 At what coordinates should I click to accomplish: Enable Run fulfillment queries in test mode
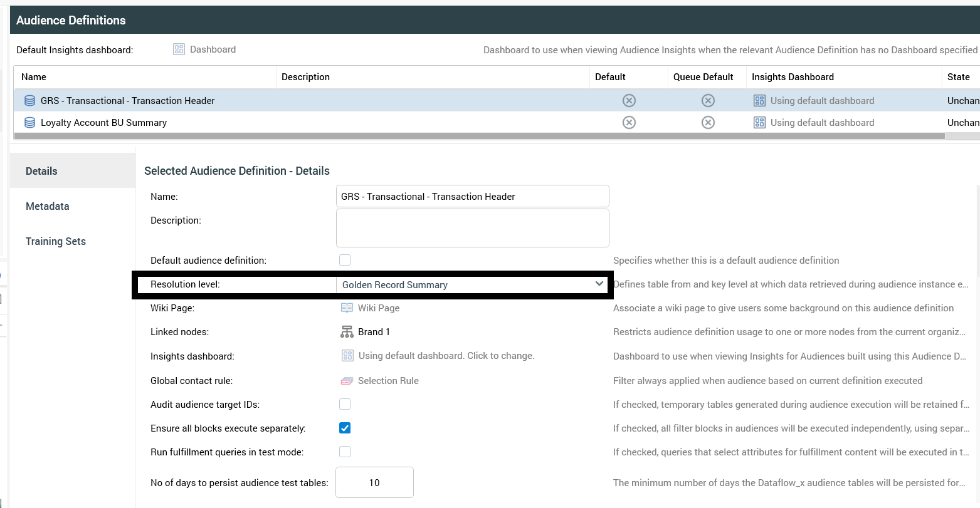pos(345,452)
